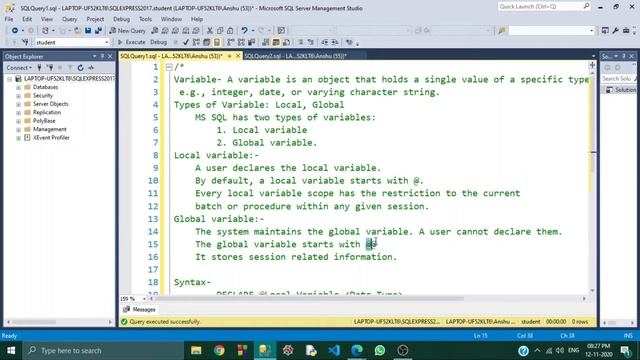The image size is (640, 360).
Task: Open the Project menu
Action: tap(95, 19)
